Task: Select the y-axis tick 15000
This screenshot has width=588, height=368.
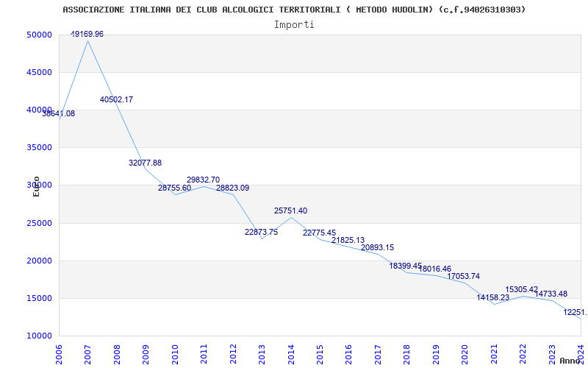Action: (39, 299)
